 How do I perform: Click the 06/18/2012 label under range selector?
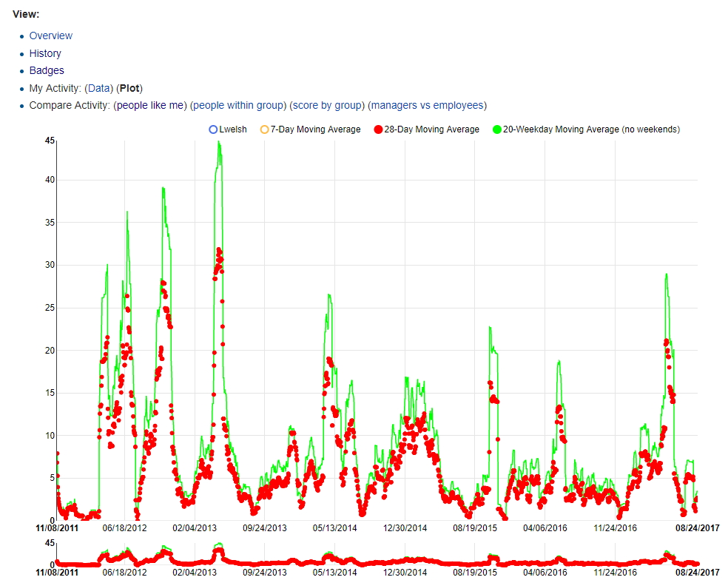[124, 572]
